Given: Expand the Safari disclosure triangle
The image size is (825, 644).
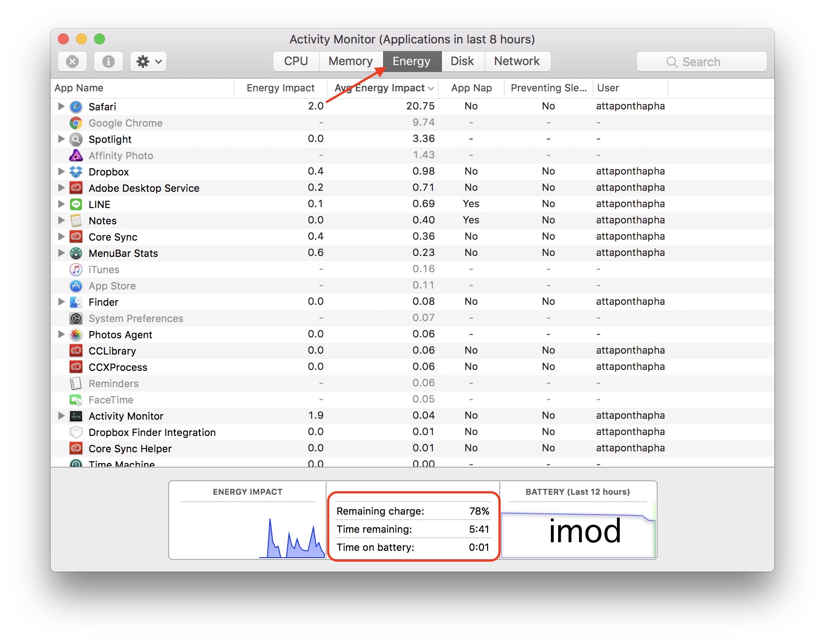Looking at the screenshot, I should tap(62, 107).
